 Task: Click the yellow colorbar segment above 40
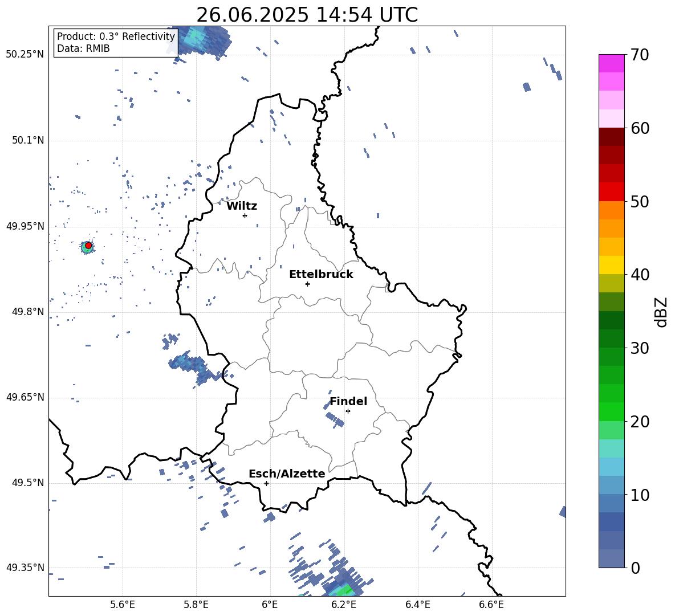tap(611, 266)
